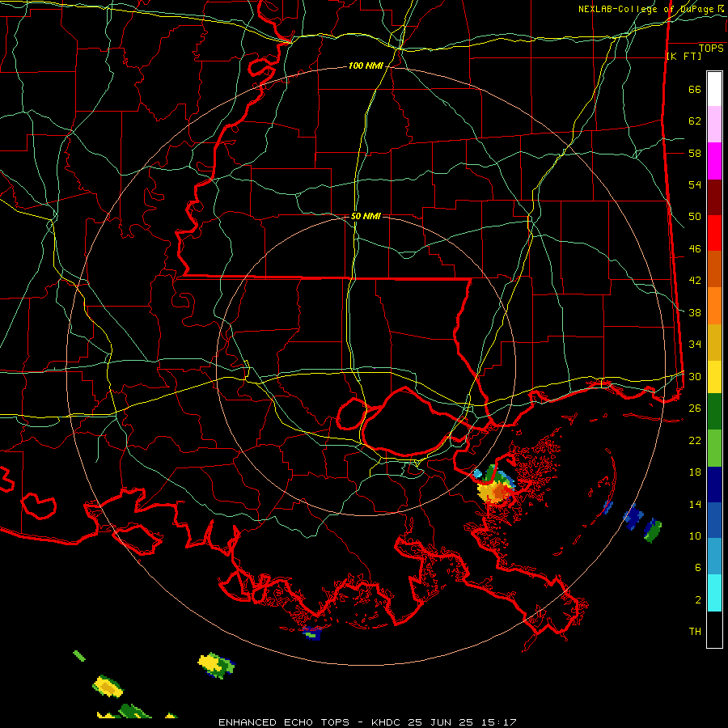Screen dimensions: 728x728
Task: Click the legend value 66
Action: [x=695, y=89]
